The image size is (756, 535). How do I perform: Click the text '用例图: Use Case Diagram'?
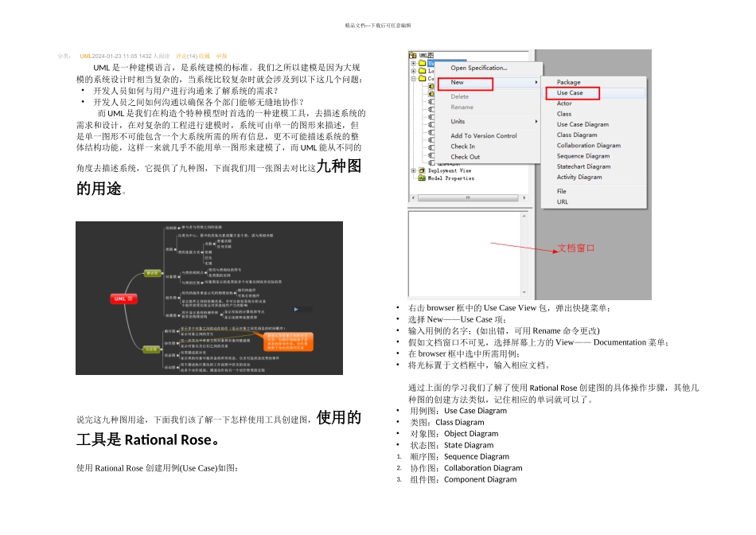click(x=458, y=411)
